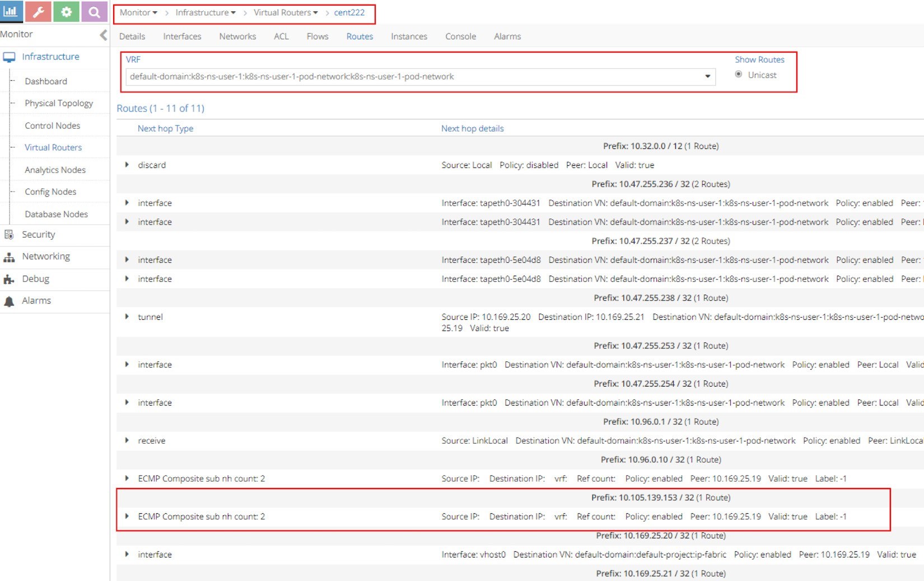Switch to the Instances tab
Image resolution: width=924 pixels, height=581 pixels.
(x=409, y=36)
